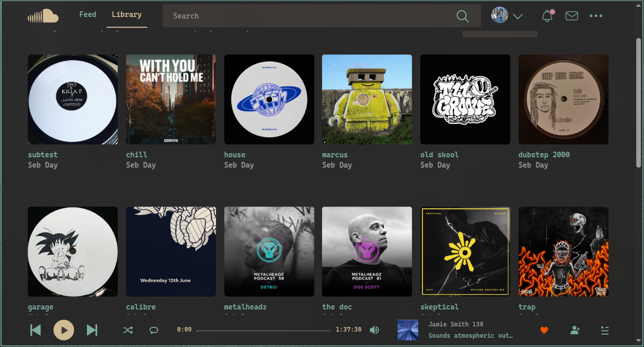Open the old skool playlist cover

pyautogui.click(x=466, y=100)
